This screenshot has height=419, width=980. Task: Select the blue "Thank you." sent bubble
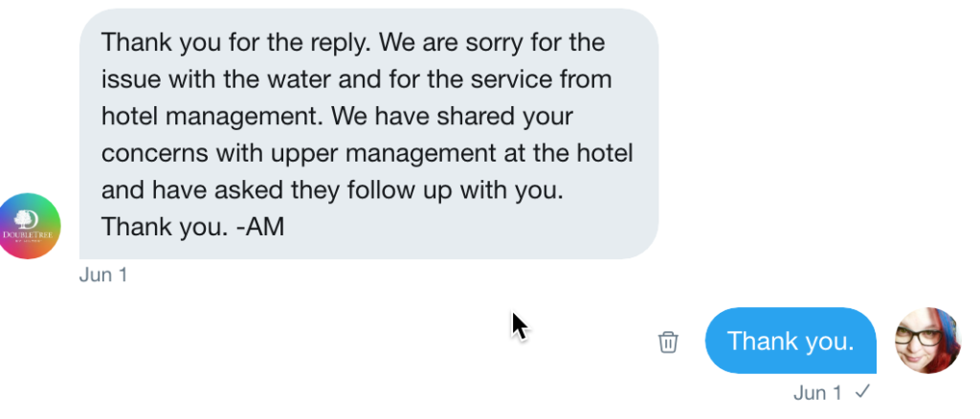790,342
